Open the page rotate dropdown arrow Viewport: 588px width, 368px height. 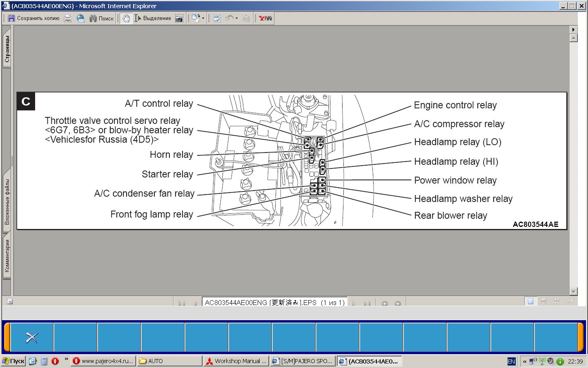pos(203,18)
